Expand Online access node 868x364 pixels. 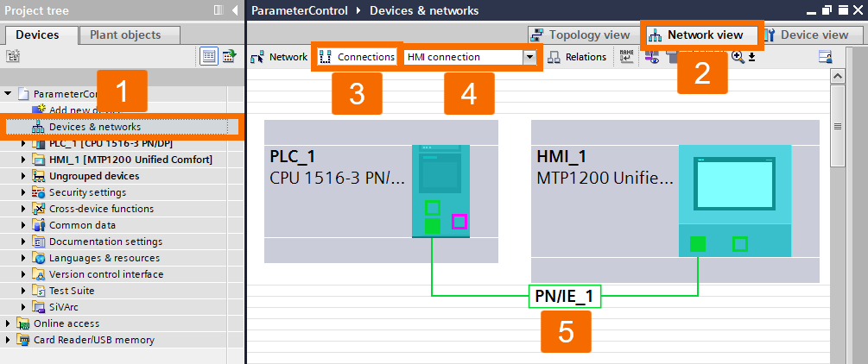8,323
